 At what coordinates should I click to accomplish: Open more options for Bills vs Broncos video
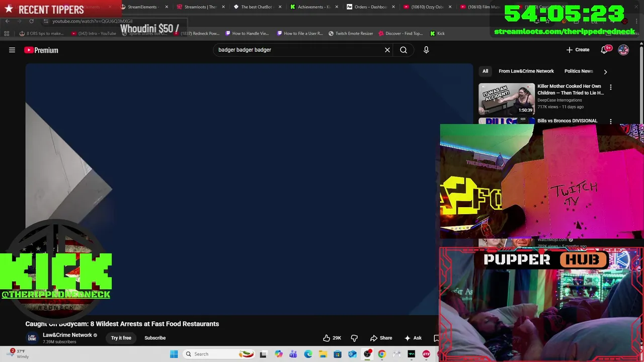611,121
